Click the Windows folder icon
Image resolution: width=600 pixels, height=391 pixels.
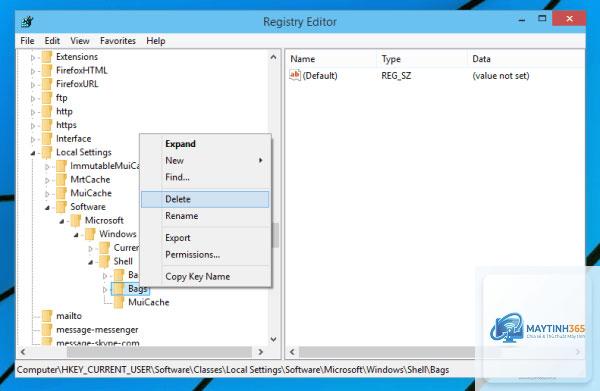point(90,234)
